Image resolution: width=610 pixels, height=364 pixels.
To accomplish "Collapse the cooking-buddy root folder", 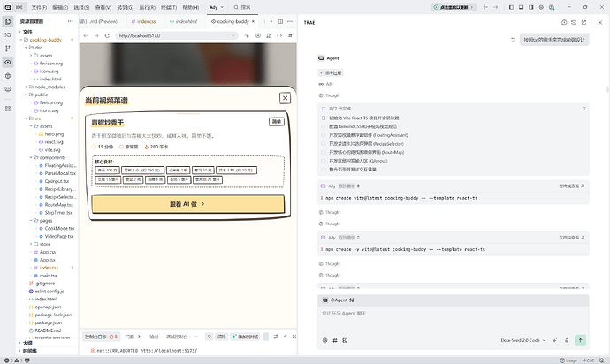I will 21,40.
